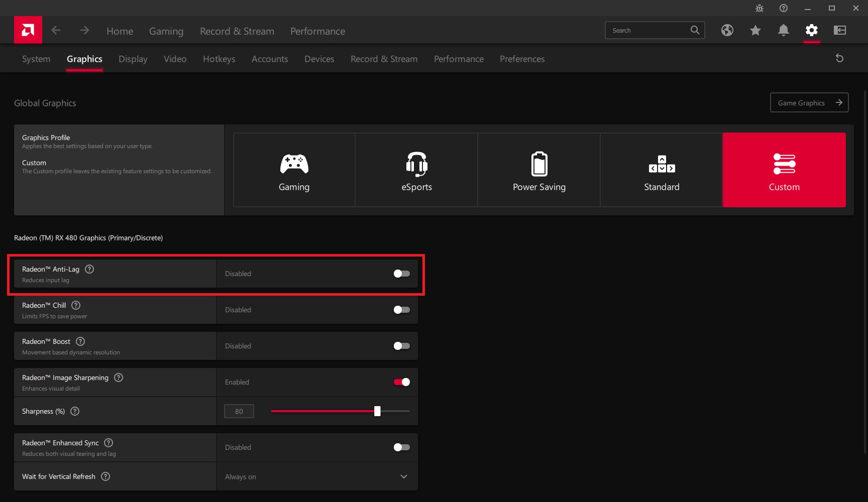
Task: Minimize the Radeon Software window
Action: click(808, 8)
